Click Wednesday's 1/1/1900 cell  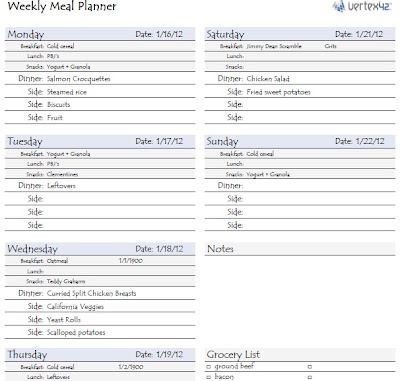point(131,261)
